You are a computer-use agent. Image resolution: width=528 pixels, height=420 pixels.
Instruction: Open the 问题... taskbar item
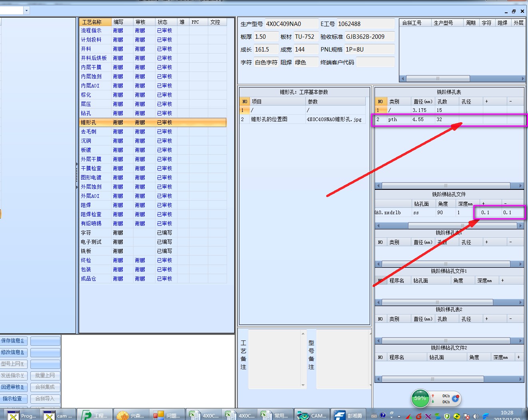[x=167, y=415]
